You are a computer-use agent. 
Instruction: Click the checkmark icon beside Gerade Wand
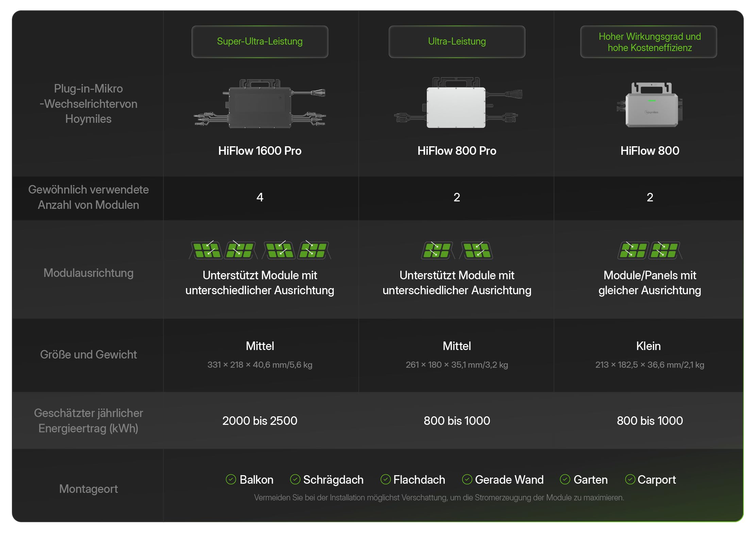(x=467, y=479)
